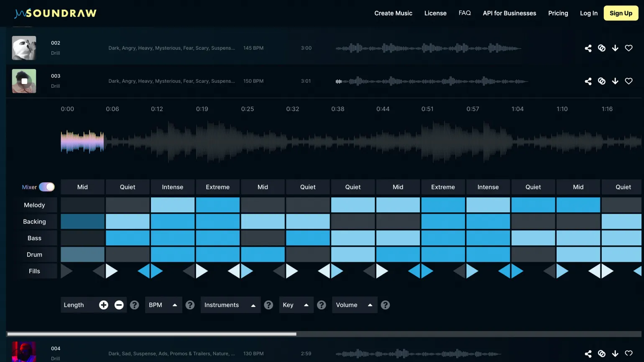Favorite track 002 with the heart icon
The image size is (644, 362).
[629, 48]
